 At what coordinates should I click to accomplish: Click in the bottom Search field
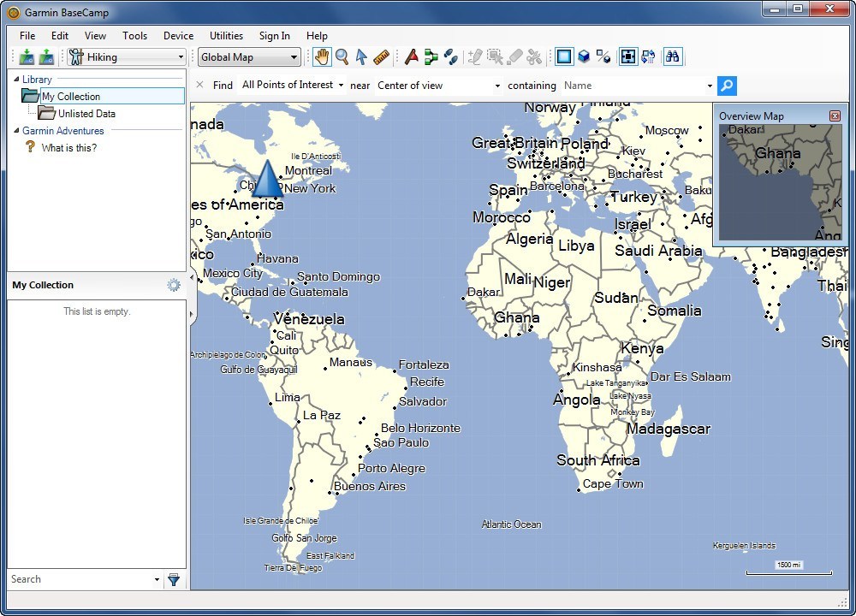click(80, 579)
